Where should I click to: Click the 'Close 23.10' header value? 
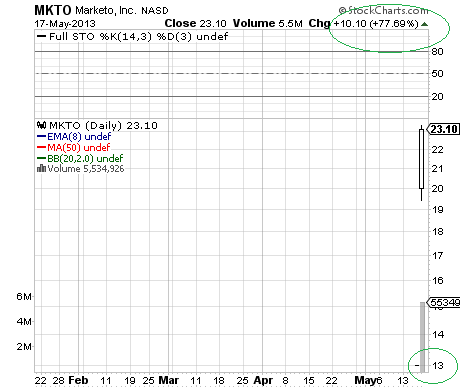pyautogui.click(x=195, y=23)
